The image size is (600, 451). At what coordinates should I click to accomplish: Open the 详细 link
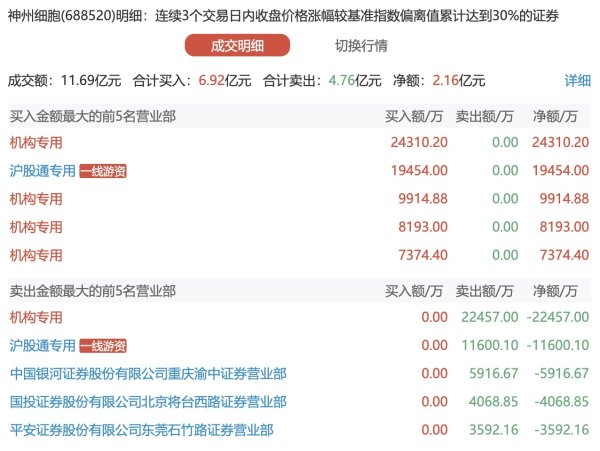pos(577,81)
